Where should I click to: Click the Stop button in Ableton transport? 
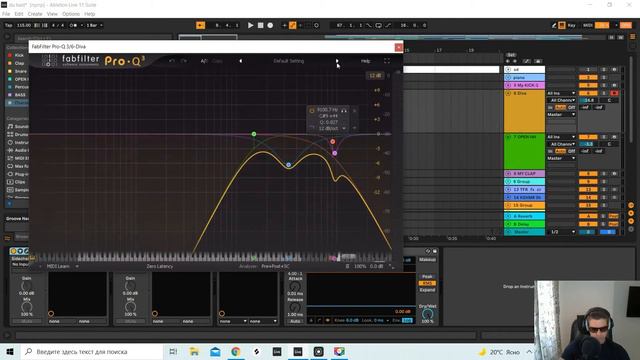pyautogui.click(x=260, y=25)
